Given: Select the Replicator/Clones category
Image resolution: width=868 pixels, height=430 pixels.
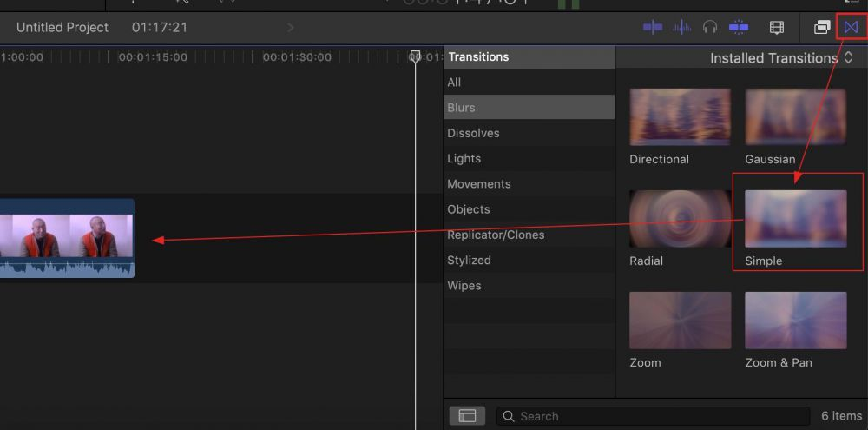Looking at the screenshot, I should [x=529, y=235].
